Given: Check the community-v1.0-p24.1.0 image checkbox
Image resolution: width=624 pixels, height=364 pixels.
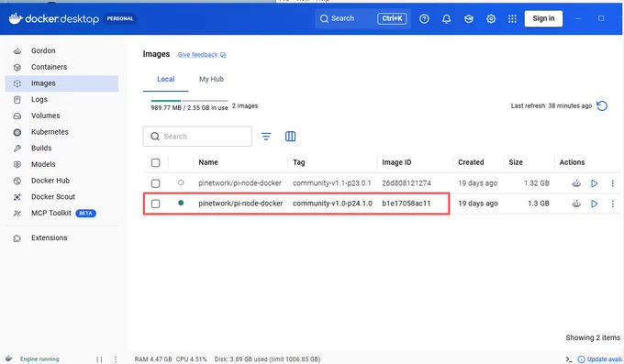Looking at the screenshot, I should point(156,204).
